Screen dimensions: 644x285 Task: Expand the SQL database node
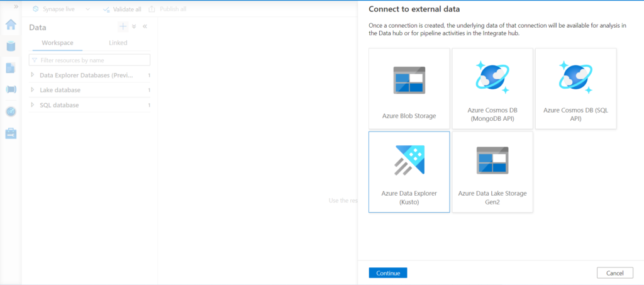[x=33, y=105]
